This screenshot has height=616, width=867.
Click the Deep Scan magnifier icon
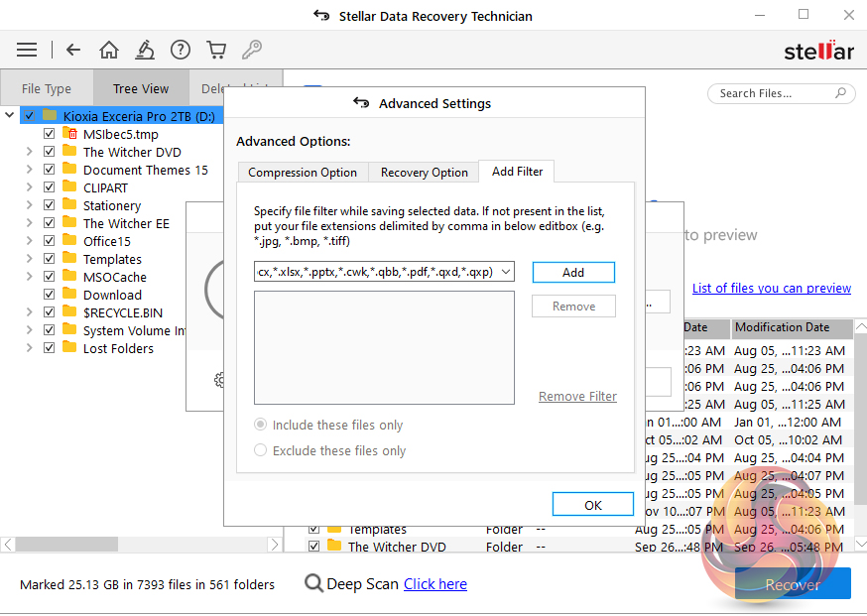tap(313, 583)
